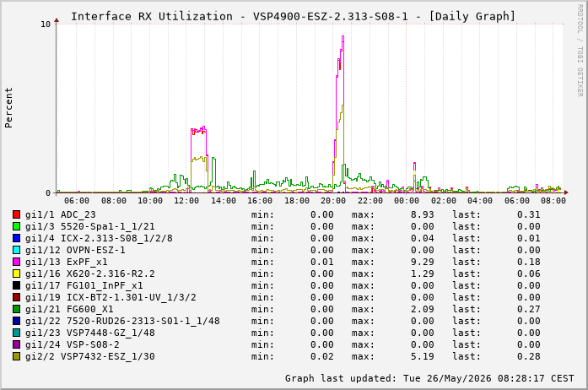Screen dimensions: 588x390
Task: Click the navy gi1/22 7520-RUD26 legend swatch
Action: click(x=16, y=321)
